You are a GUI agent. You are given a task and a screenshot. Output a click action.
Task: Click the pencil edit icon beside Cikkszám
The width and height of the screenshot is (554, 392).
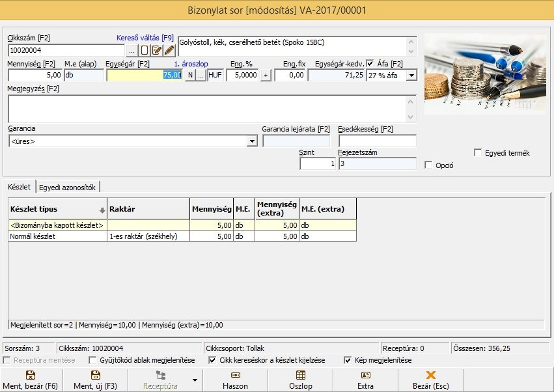(169, 50)
